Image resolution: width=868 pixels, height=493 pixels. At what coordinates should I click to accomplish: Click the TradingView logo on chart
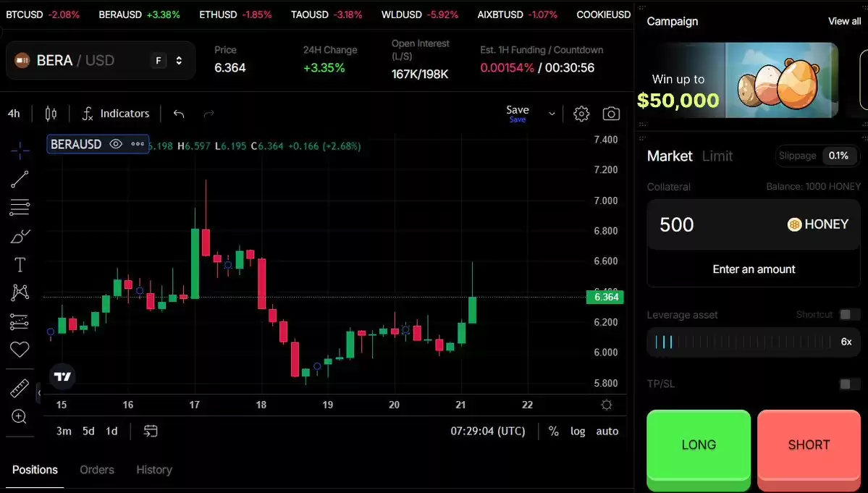pyautogui.click(x=62, y=376)
